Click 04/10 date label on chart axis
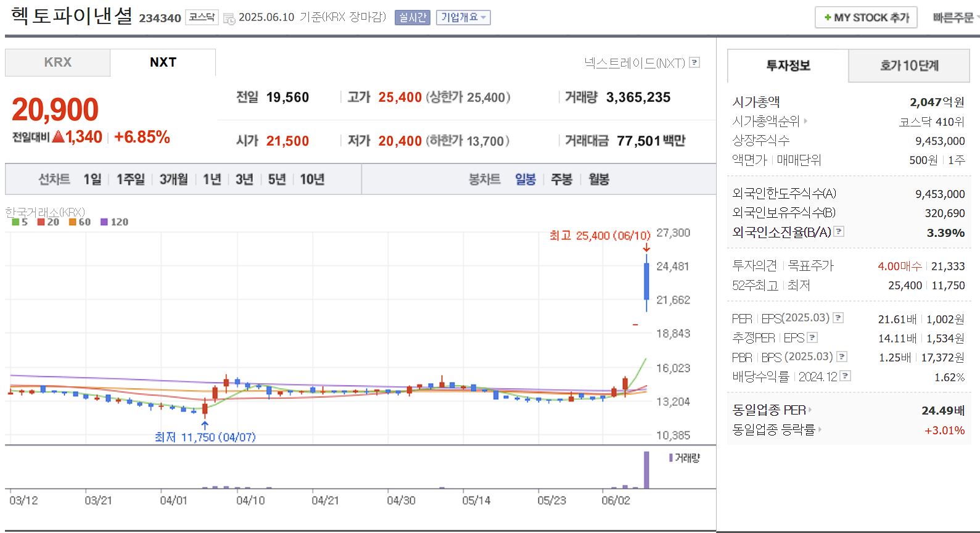 click(x=250, y=500)
